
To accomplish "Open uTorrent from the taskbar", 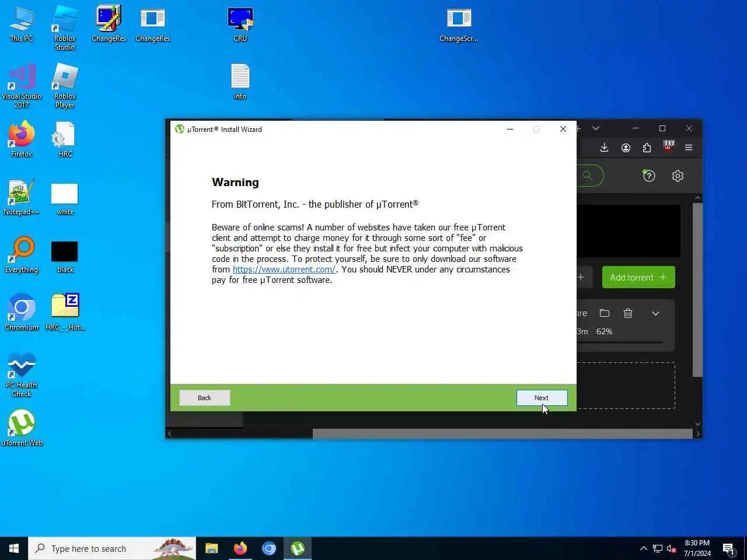I will pos(298,548).
